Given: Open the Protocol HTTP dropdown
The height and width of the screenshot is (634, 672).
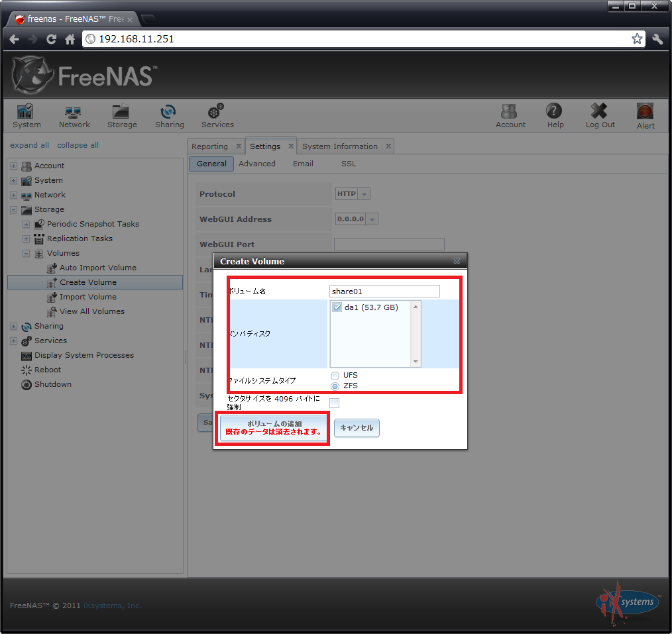Looking at the screenshot, I should (x=364, y=194).
